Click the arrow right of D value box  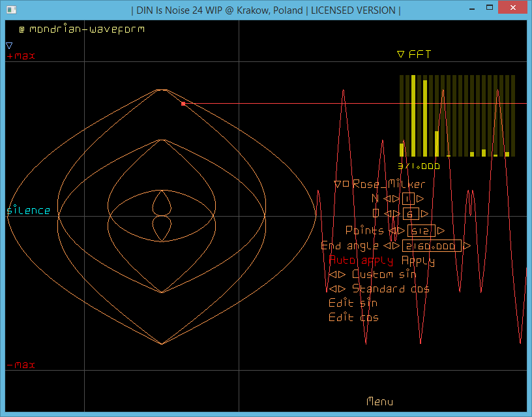coord(425,214)
